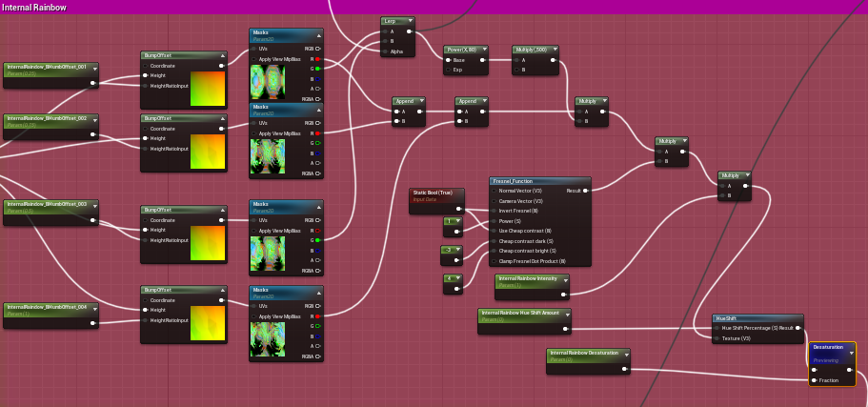Click Invert Fresnel (B) input pin

[494, 211]
